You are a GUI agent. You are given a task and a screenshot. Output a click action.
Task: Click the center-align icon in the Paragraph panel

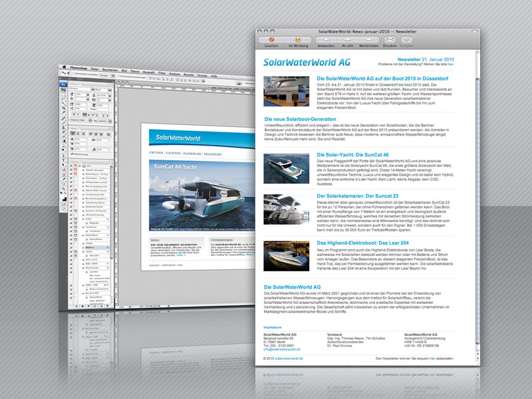tap(78, 134)
